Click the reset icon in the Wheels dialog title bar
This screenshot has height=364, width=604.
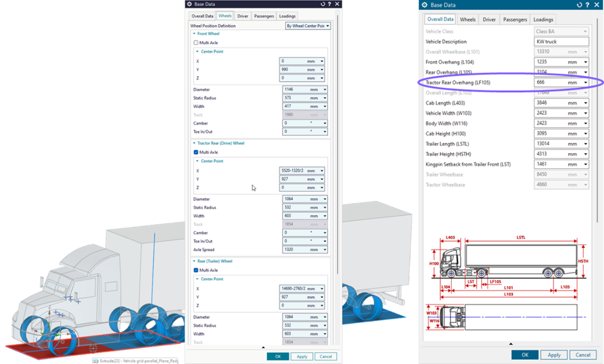pos(322,4)
